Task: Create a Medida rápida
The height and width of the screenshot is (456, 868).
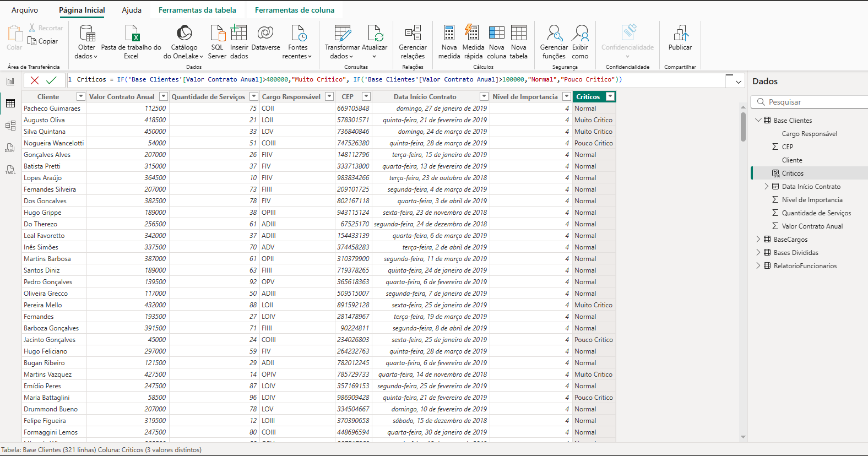Action: [x=473, y=42]
